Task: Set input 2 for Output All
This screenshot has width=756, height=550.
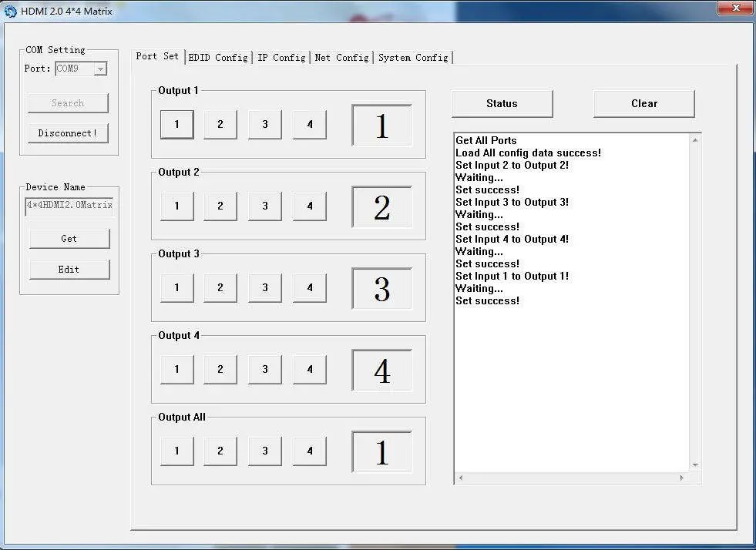Action: pyautogui.click(x=220, y=451)
